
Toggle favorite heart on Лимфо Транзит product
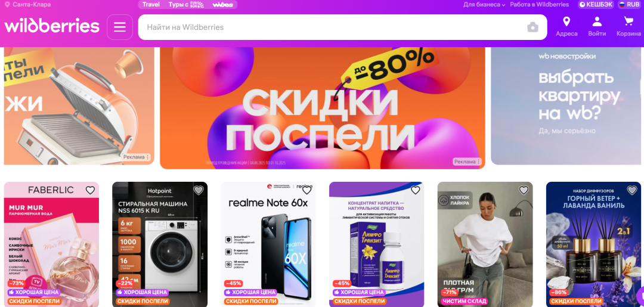[415, 190]
